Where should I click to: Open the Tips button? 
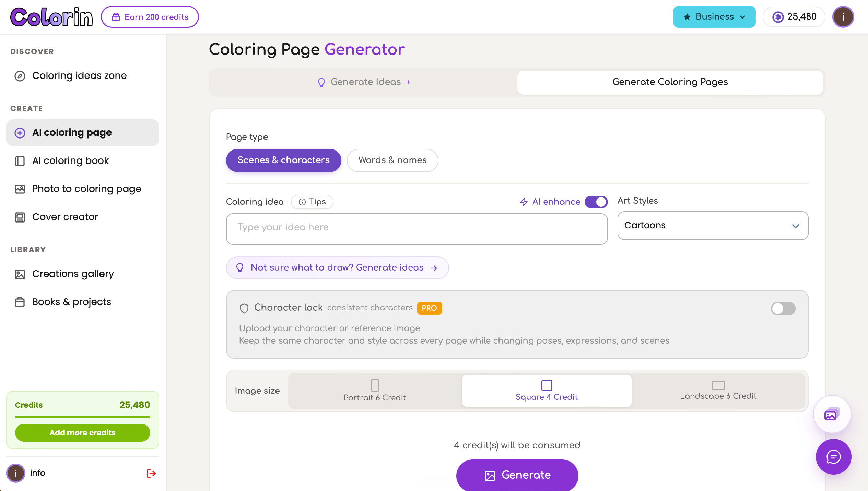click(x=312, y=202)
